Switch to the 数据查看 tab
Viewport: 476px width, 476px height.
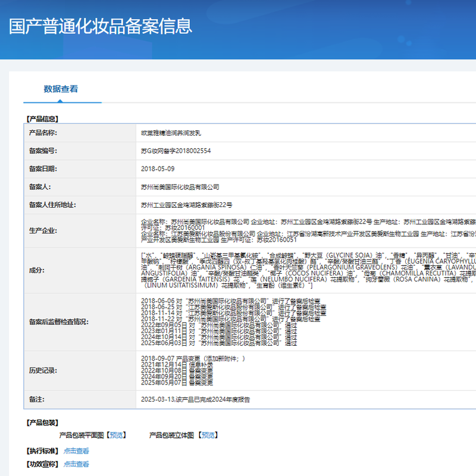point(61,89)
